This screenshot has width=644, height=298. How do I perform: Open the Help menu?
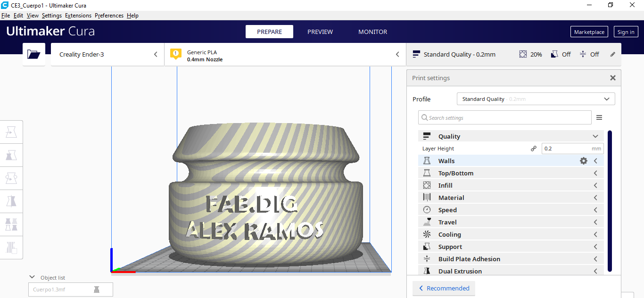[132, 16]
